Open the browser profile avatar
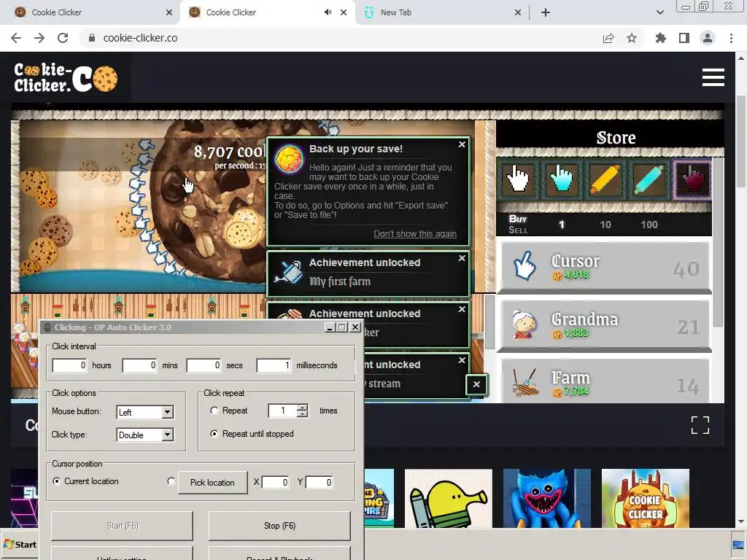This screenshot has height=560, width=747. point(708,38)
